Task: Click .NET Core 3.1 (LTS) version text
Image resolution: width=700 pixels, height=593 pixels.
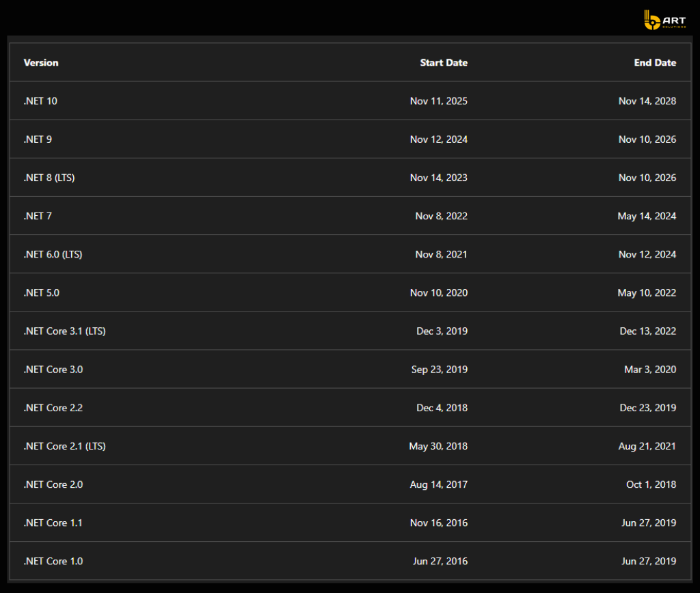Action: (64, 331)
